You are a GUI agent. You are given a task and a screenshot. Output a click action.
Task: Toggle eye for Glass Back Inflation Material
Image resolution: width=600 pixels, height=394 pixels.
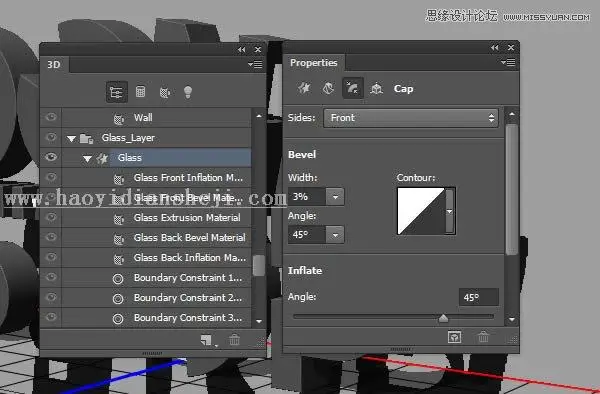pyautogui.click(x=51, y=257)
